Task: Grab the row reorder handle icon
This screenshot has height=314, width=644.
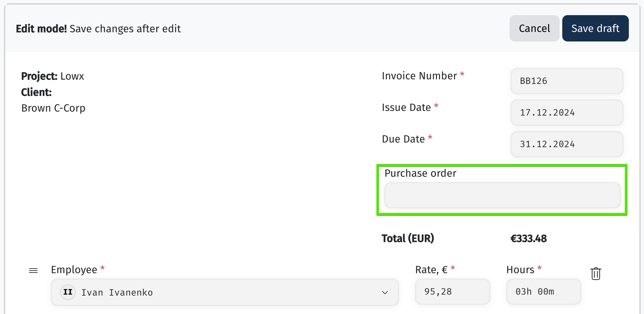Action: coord(33,271)
